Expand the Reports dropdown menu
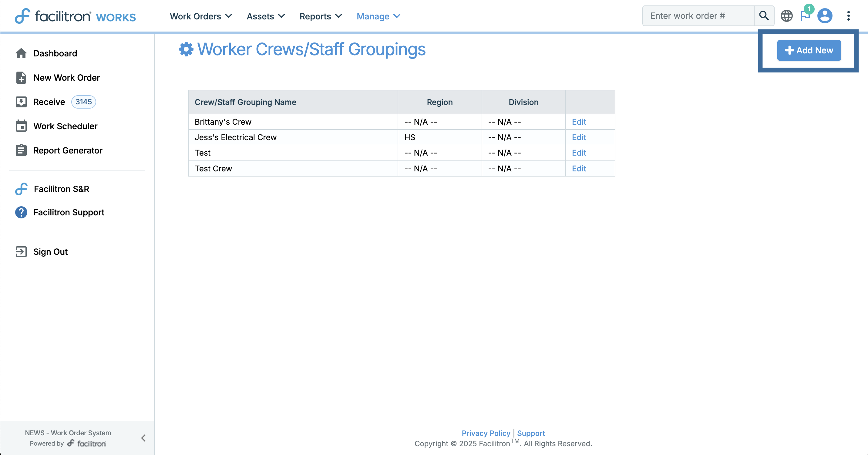 click(x=321, y=16)
